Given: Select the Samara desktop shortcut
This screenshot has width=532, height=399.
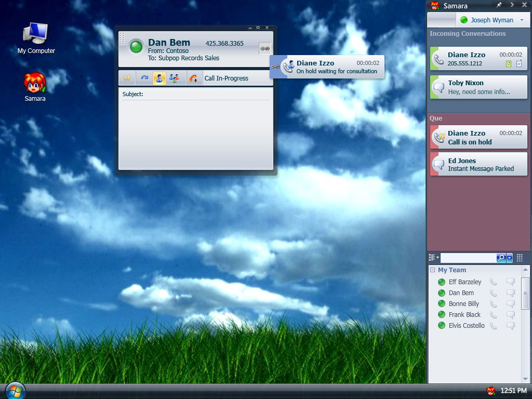Looking at the screenshot, I should (35, 87).
